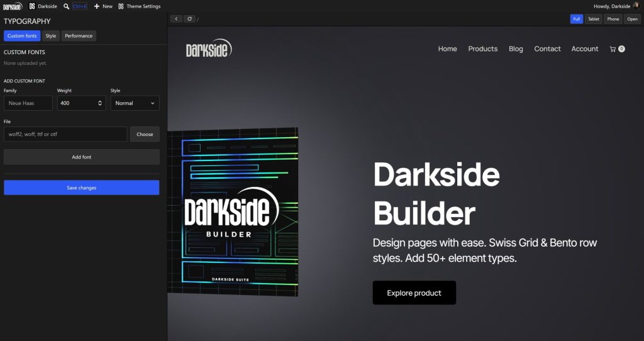Switch to the Performance tab
The height and width of the screenshot is (341, 644).
[x=79, y=36]
